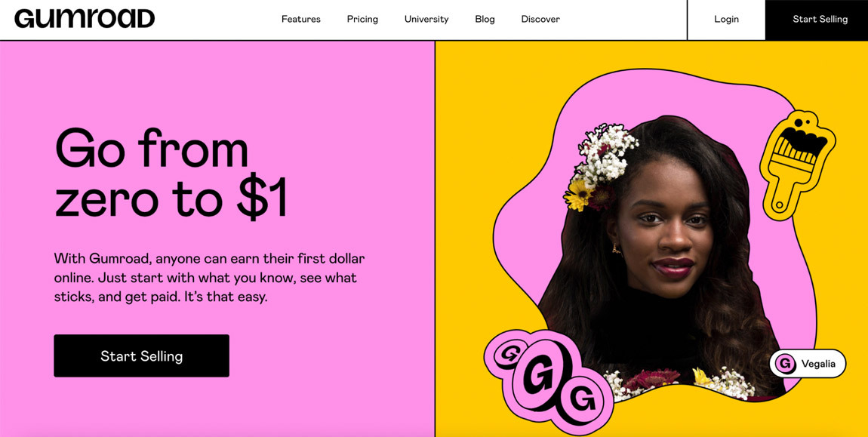
Task: Open the Features menu item
Action: (300, 19)
